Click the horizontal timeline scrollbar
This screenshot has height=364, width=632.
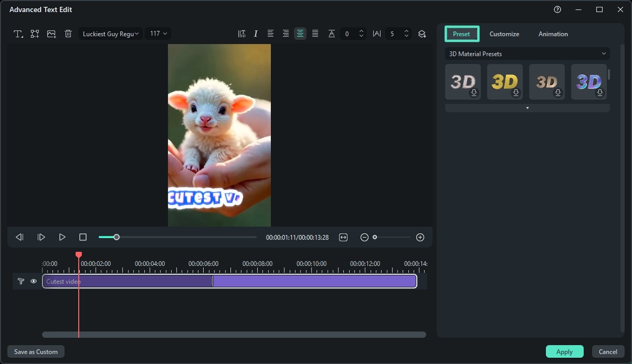point(234,334)
